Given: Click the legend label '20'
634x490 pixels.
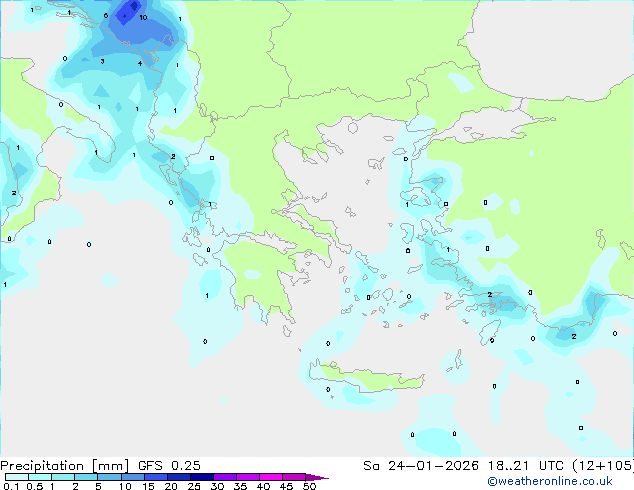Looking at the screenshot, I should click(x=171, y=486).
